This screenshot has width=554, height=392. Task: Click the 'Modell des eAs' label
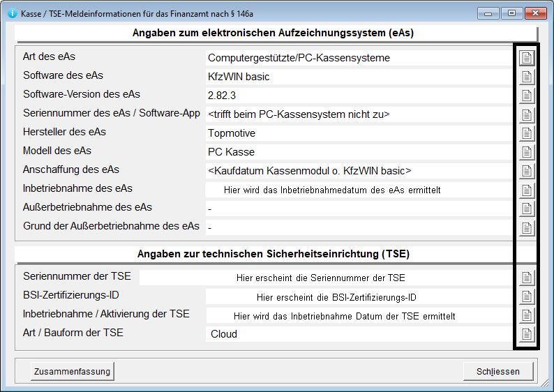[x=57, y=151]
